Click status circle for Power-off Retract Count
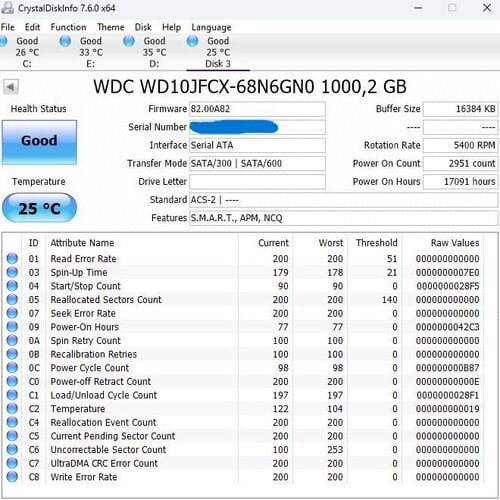 [12, 381]
